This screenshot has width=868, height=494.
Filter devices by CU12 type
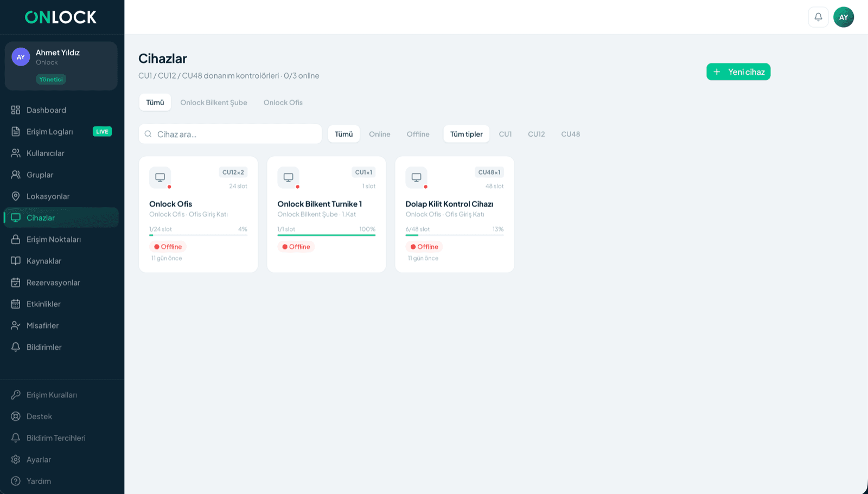[x=537, y=134]
